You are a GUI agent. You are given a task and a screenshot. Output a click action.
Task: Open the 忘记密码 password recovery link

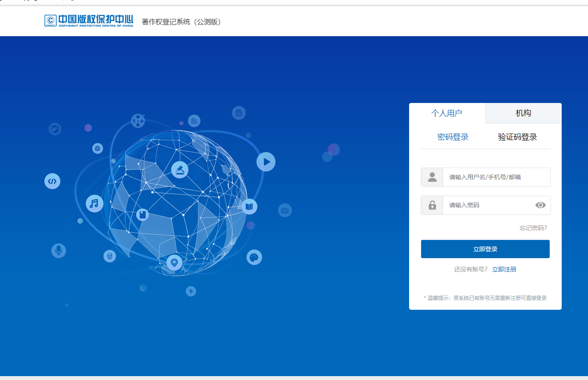(x=533, y=227)
